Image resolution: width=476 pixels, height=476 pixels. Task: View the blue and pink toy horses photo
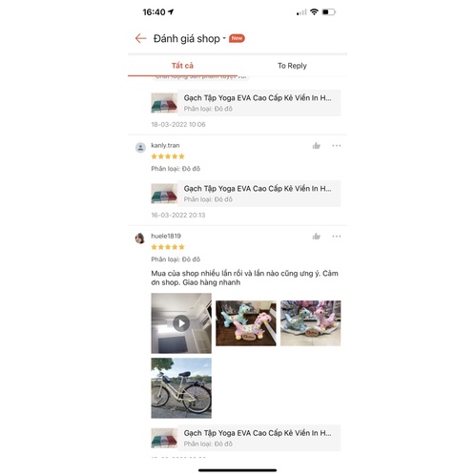tap(310, 323)
